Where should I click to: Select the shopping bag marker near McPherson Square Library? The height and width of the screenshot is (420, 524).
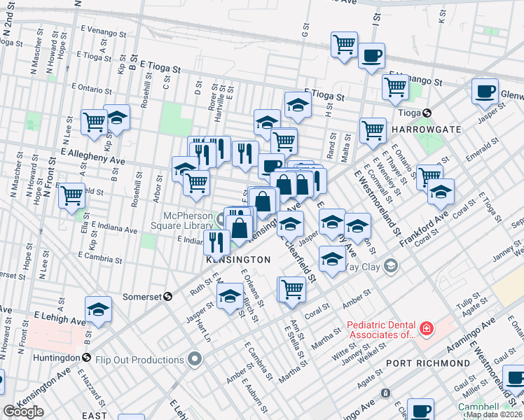point(239,228)
